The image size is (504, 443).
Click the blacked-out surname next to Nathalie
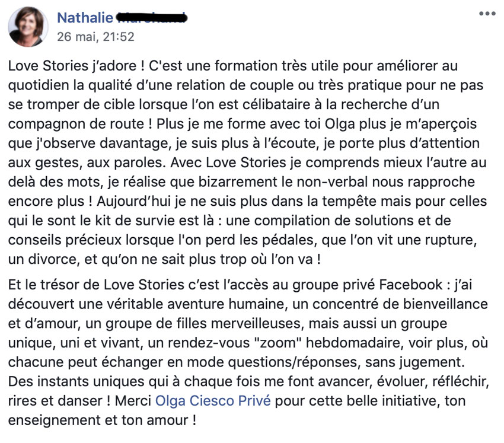pos(151,18)
